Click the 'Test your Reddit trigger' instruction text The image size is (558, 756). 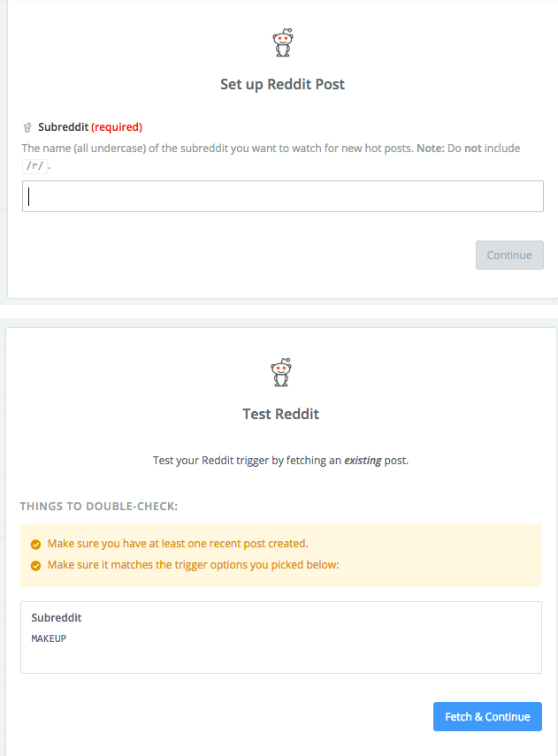tap(280, 461)
